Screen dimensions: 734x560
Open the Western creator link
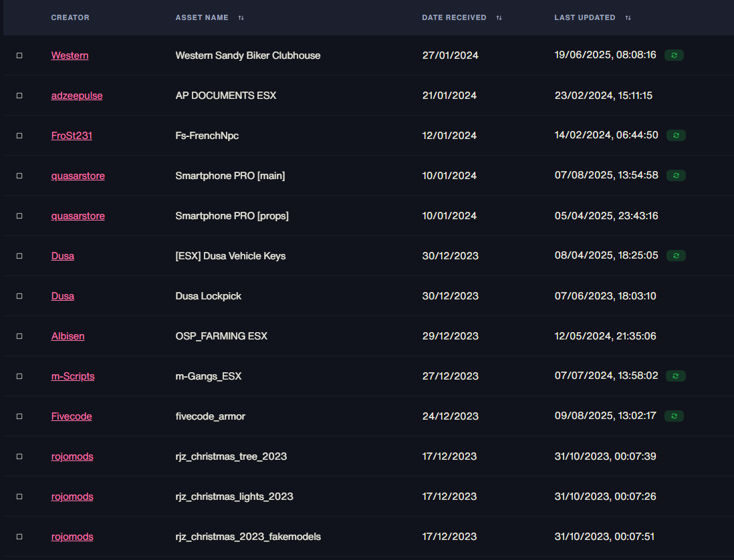click(70, 55)
